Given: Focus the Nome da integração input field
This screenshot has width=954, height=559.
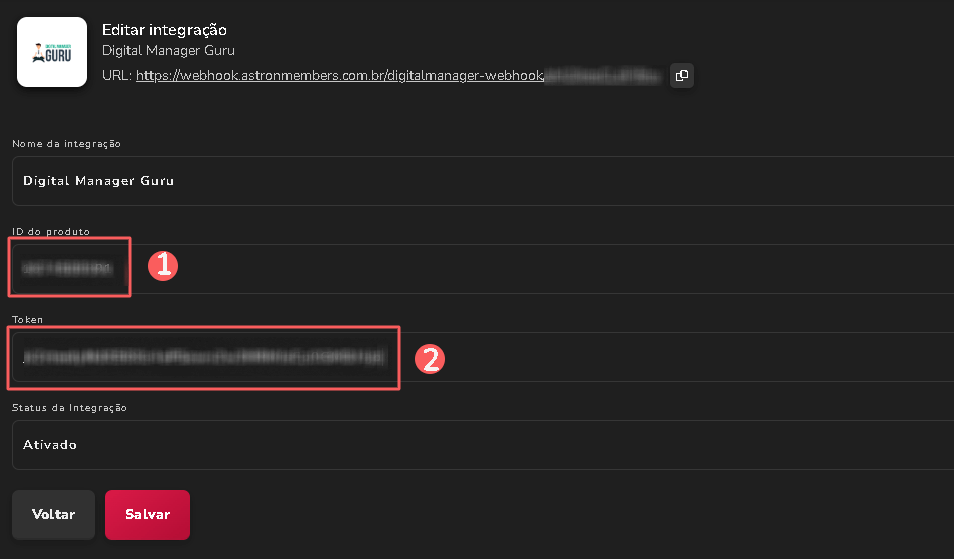Looking at the screenshot, I should [480, 181].
